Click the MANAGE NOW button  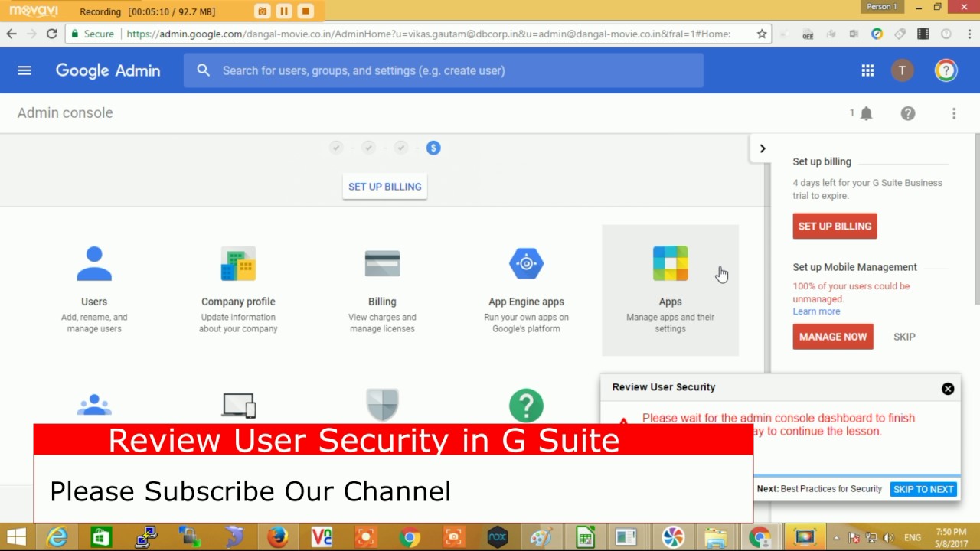833,337
